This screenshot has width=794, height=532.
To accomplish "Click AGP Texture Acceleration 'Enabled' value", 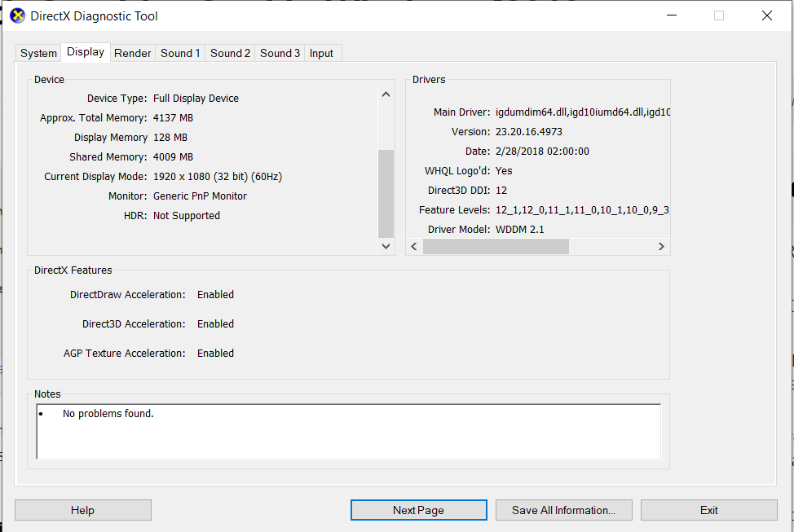I will coord(216,354).
